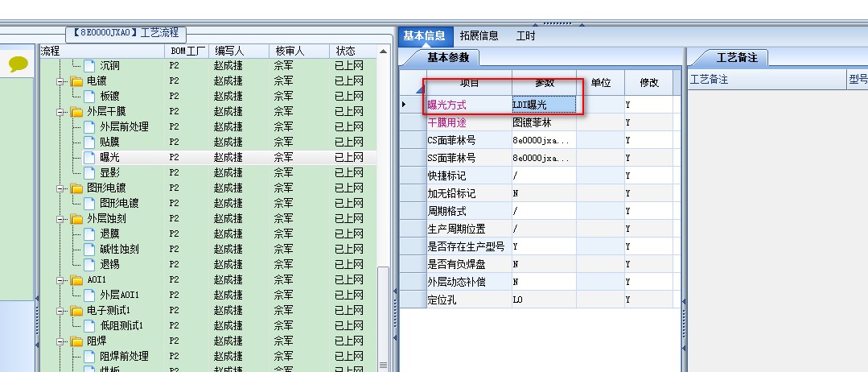Sort by the 编写人 column header
Screen dimensions: 868x372
(x=239, y=51)
